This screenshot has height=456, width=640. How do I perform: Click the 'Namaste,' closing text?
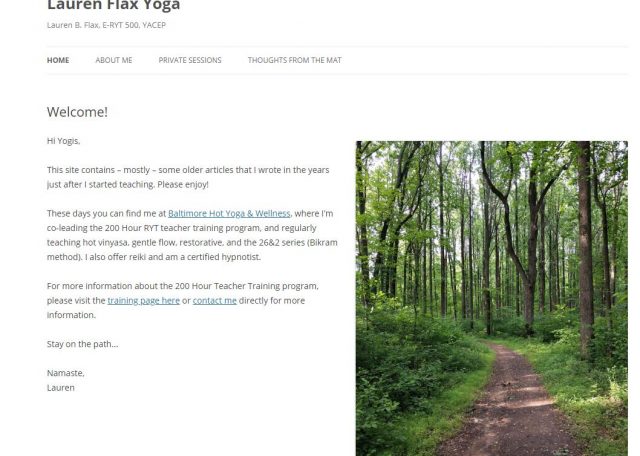tap(65, 373)
